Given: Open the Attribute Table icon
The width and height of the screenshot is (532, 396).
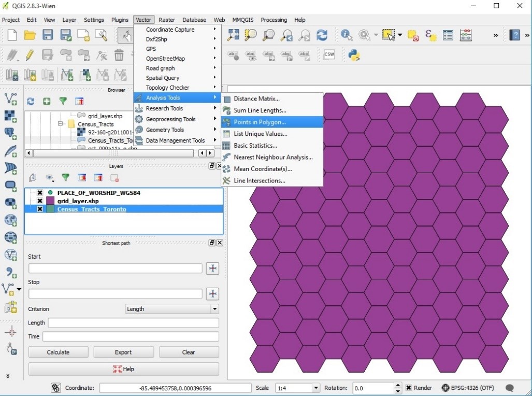Looking at the screenshot, I should pos(448,35).
